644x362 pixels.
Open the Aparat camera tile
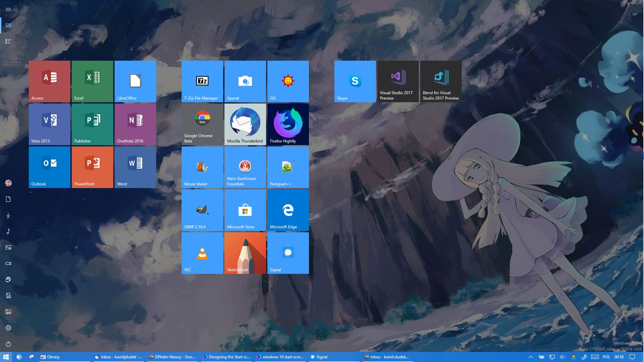click(x=245, y=81)
